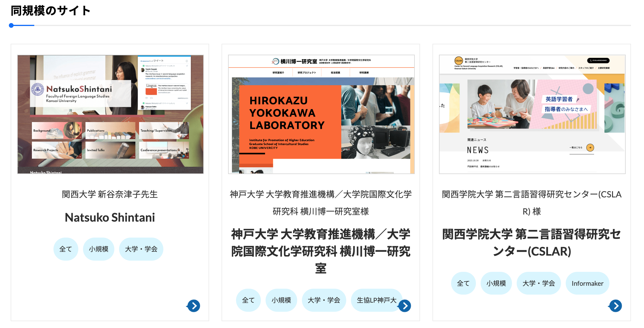
Task: Select 大学・学会 tag on 横川博一研究室 card
Action: click(324, 300)
